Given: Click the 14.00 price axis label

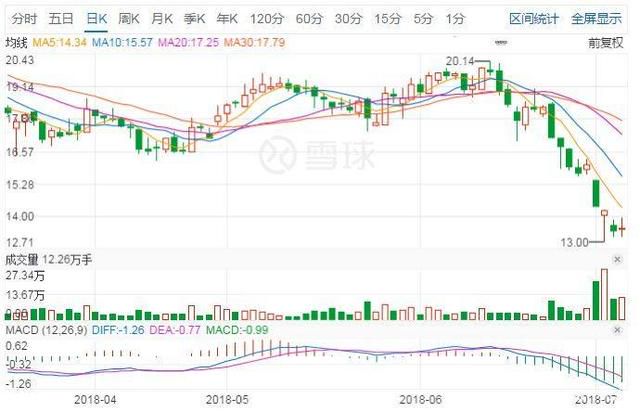Looking at the screenshot, I should [20, 216].
